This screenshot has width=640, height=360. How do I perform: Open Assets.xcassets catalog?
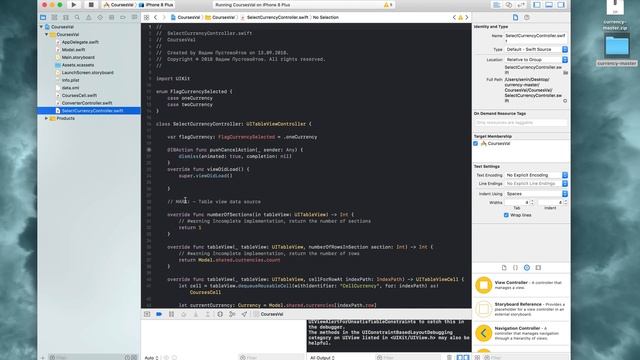(78, 65)
